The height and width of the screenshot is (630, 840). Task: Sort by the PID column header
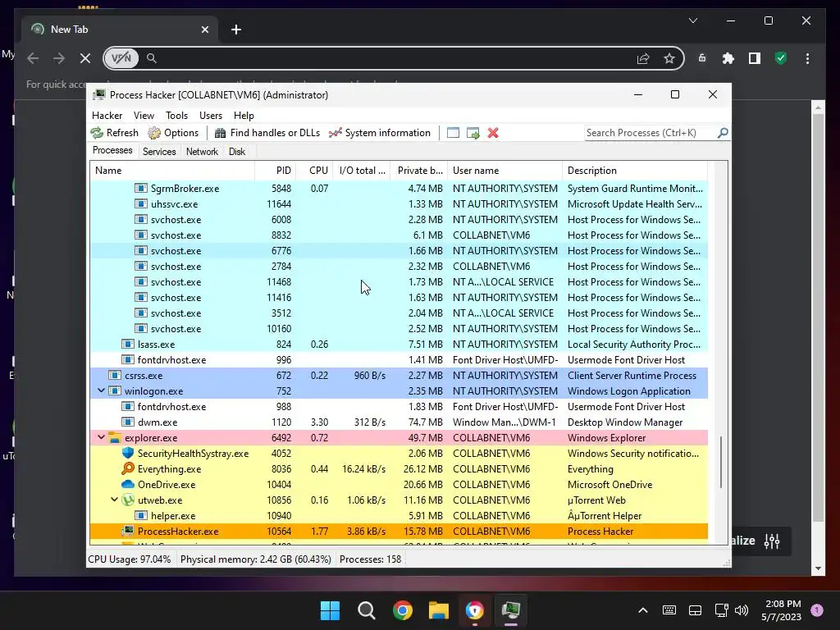point(275,171)
